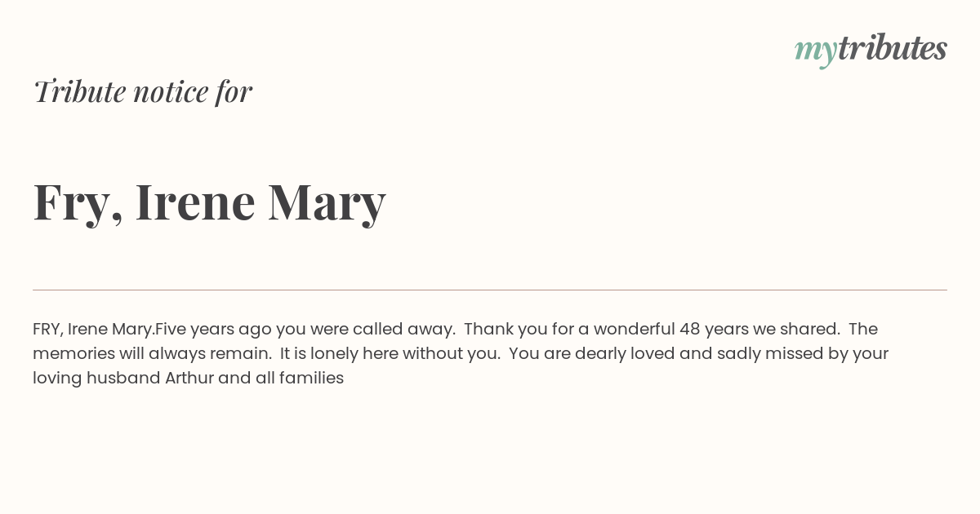
Task: Click the word 'Irene' in the large title
Action: (x=195, y=202)
